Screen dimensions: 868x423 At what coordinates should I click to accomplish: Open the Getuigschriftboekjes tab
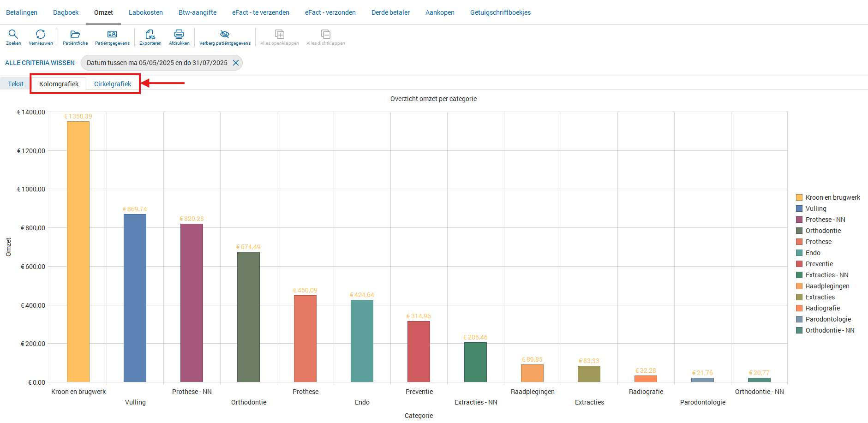[x=500, y=12]
